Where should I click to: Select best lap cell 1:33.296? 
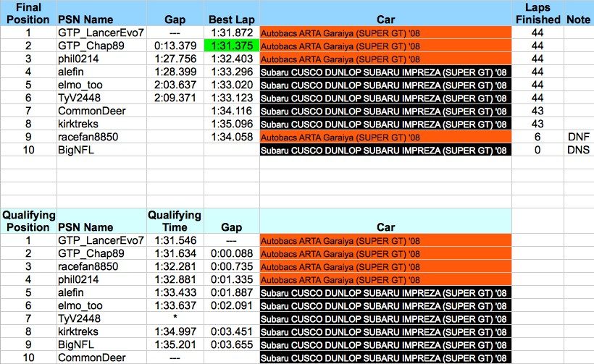pyautogui.click(x=232, y=72)
